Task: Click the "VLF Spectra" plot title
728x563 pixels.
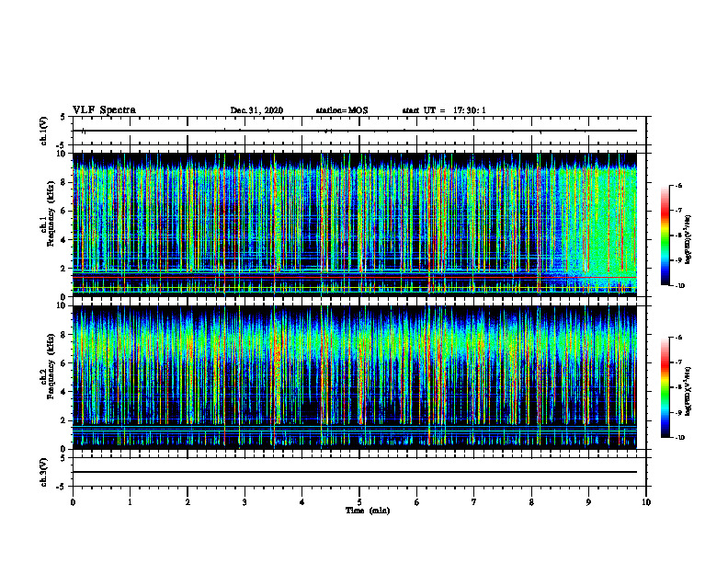Action: coord(104,110)
